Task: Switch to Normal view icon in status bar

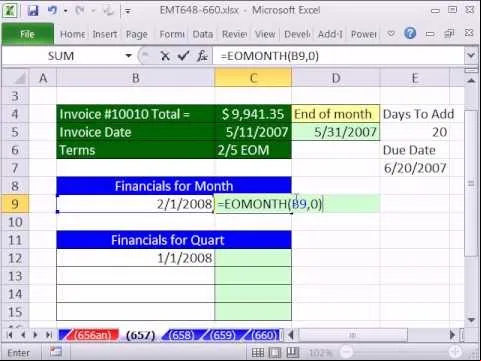Action: point(258,352)
